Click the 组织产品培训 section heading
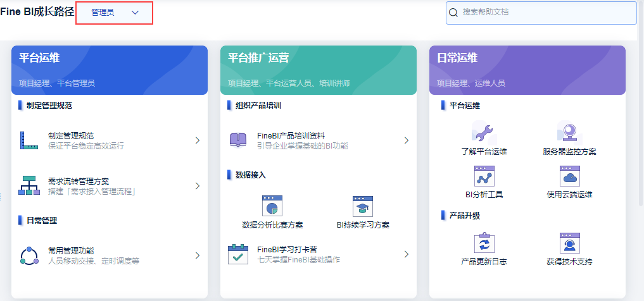644x301 pixels. [x=258, y=106]
